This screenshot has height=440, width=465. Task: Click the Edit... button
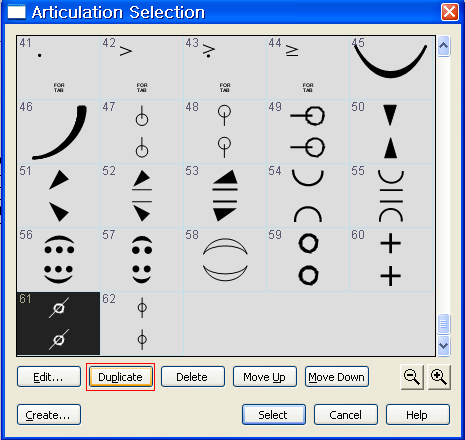49,377
